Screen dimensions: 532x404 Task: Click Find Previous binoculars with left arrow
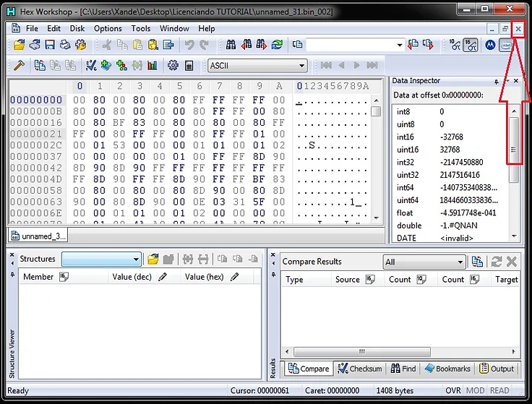coord(246,45)
